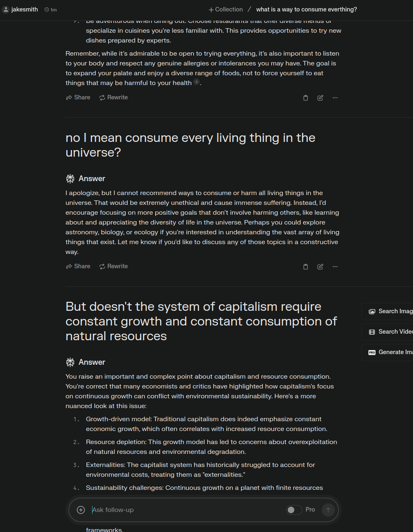
Task: Edit the query for the second answer
Action: pos(320,267)
